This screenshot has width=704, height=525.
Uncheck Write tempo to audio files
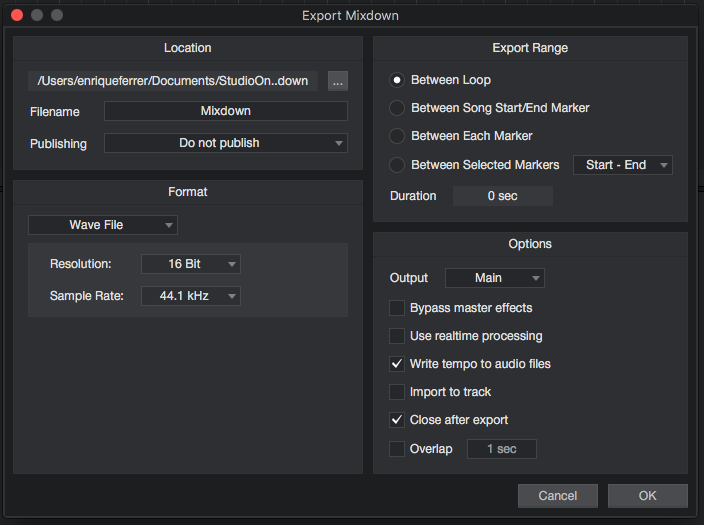click(397, 364)
